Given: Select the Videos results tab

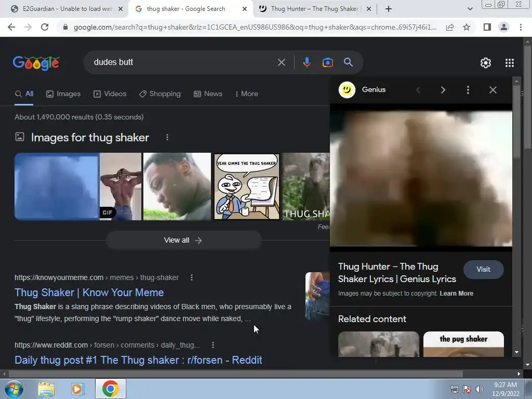Looking at the screenshot, I should click(110, 94).
